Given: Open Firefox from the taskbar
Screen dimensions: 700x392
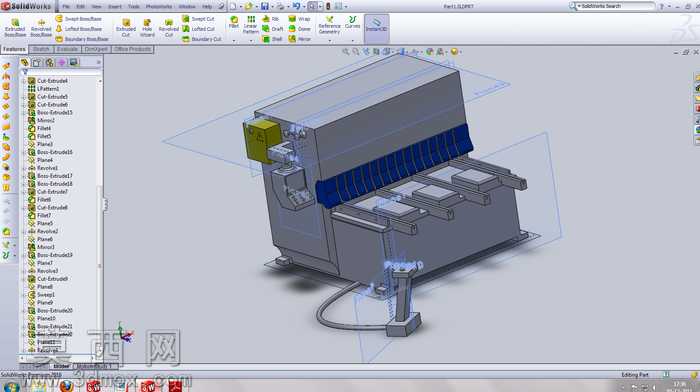Looking at the screenshot, I should pos(67,386).
